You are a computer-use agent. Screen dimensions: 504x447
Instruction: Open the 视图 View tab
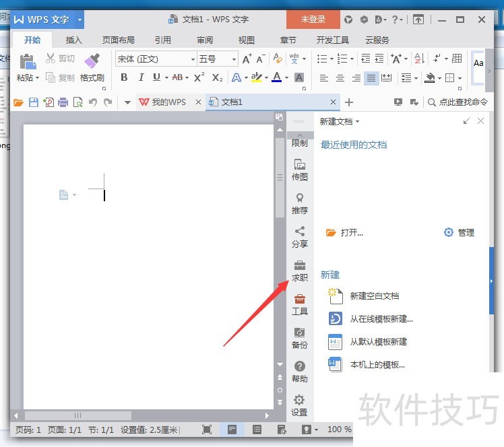coord(247,40)
